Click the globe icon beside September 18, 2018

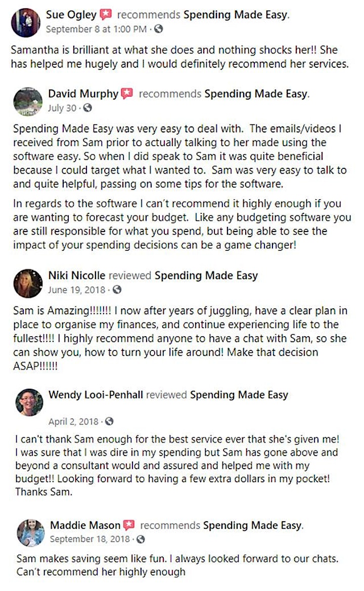[x=141, y=539]
